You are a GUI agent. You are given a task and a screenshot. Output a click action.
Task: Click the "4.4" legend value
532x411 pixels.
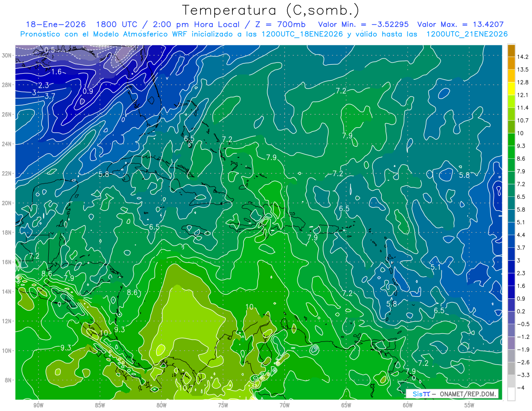(521, 235)
